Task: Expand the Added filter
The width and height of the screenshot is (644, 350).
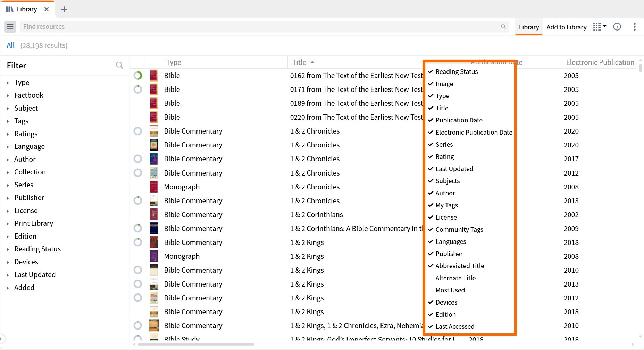Action: click(8, 288)
